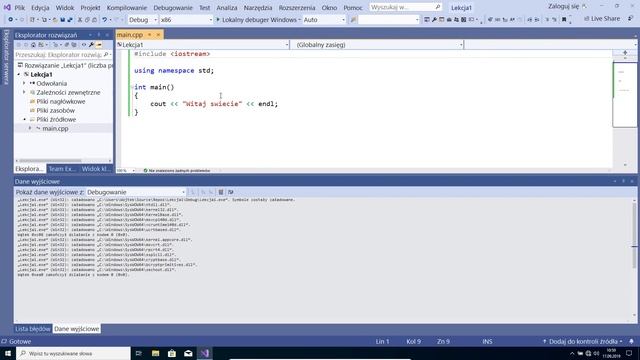Click Dodaj do kontroli źródła
This screenshot has height=360, width=640.
click(x=582, y=341)
